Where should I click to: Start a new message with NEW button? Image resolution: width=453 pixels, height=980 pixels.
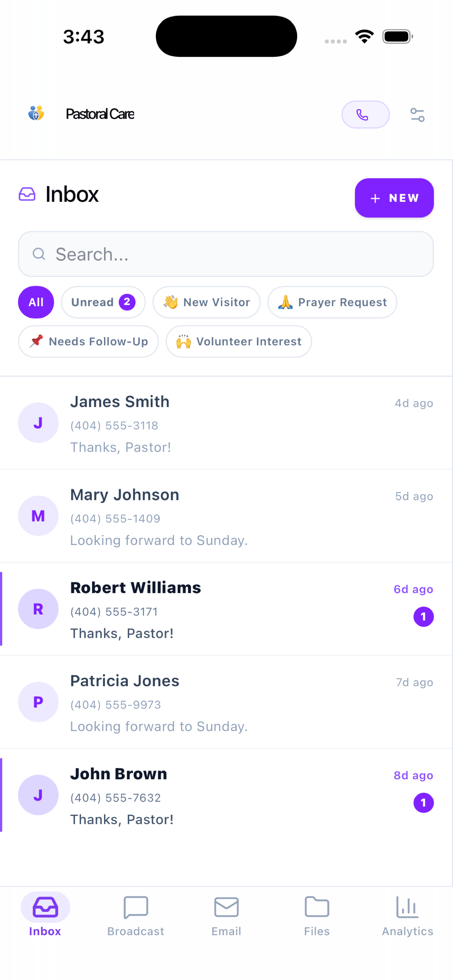tap(394, 198)
